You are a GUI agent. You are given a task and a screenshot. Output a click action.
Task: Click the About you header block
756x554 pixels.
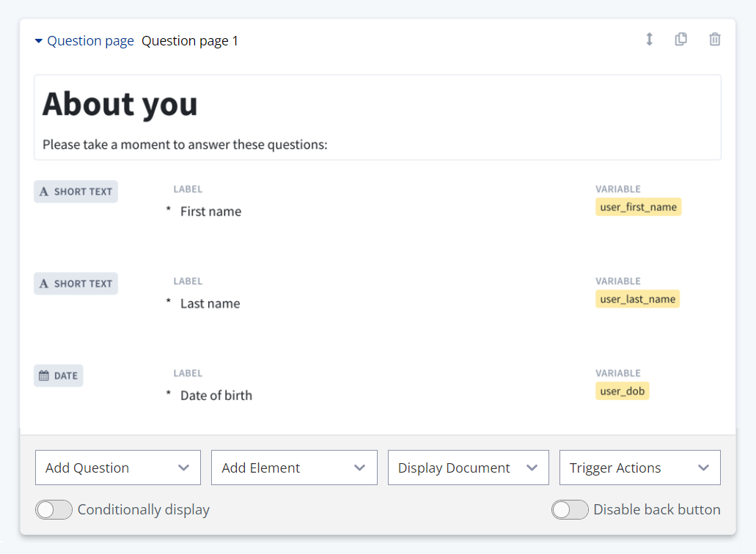pos(120,105)
